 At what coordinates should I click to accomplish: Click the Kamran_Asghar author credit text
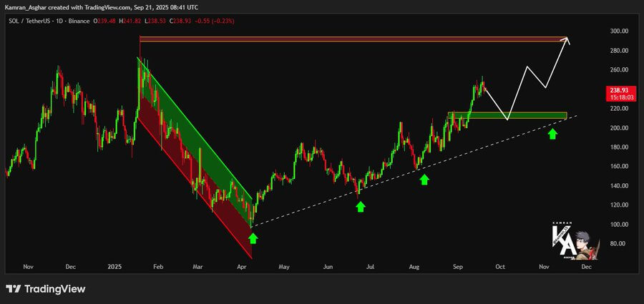pyautogui.click(x=24, y=6)
